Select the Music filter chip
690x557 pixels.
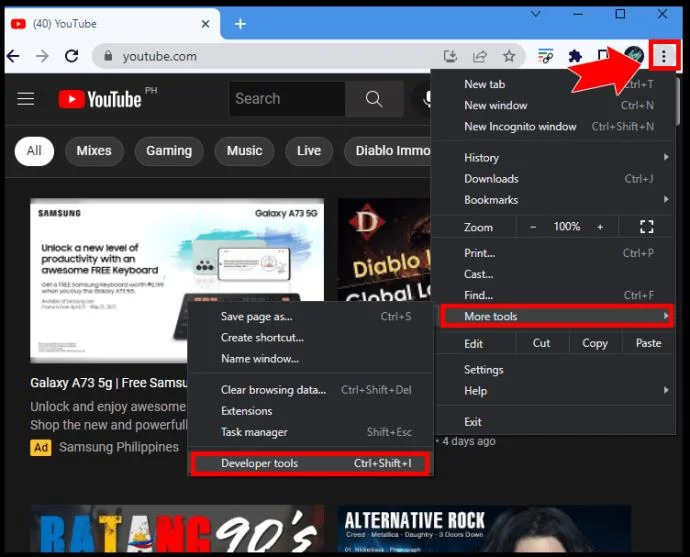tap(245, 151)
